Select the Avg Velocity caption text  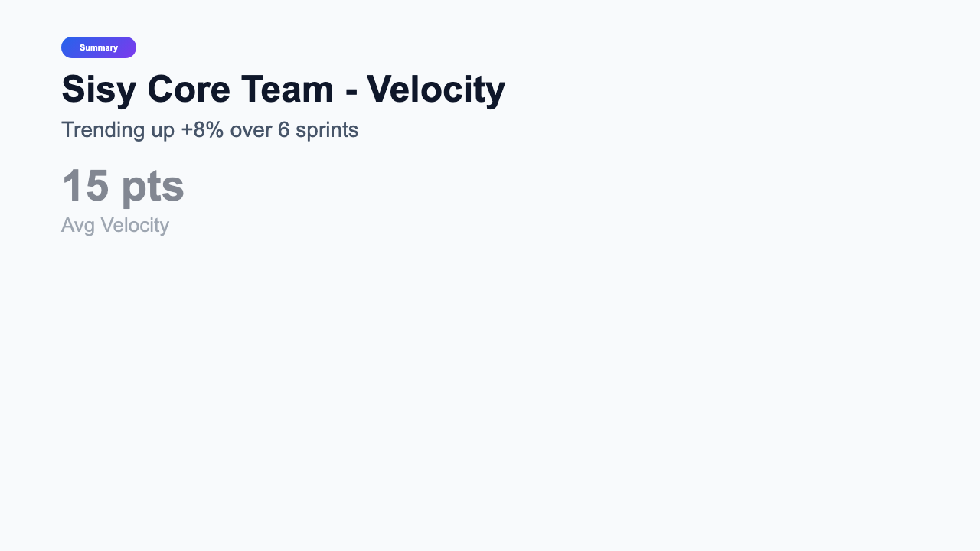116,225
